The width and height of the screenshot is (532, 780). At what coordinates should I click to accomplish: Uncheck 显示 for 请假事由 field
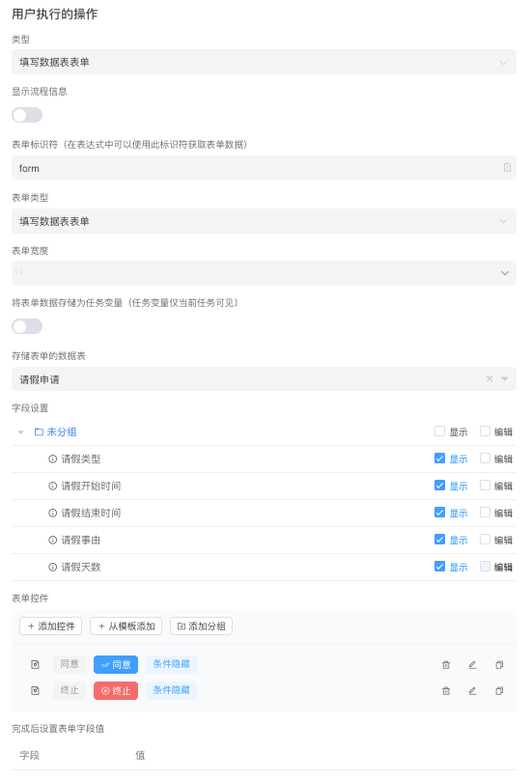439,540
